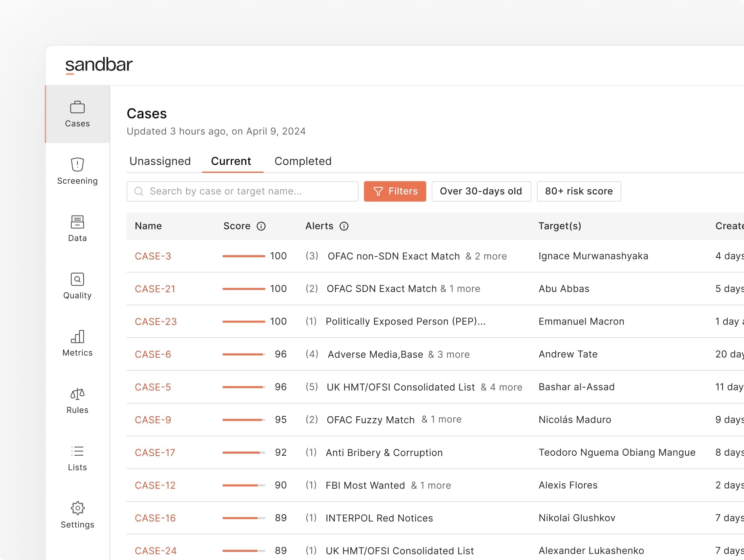The width and height of the screenshot is (744, 560).
Task: Click alert 'Politically Exposed Person (PEP)...'
Action: (x=406, y=322)
